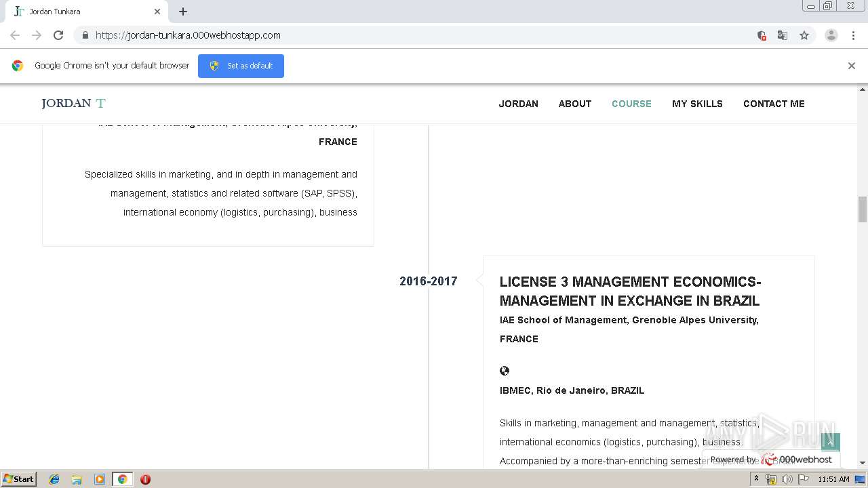Click the browser back arrow

[15, 35]
